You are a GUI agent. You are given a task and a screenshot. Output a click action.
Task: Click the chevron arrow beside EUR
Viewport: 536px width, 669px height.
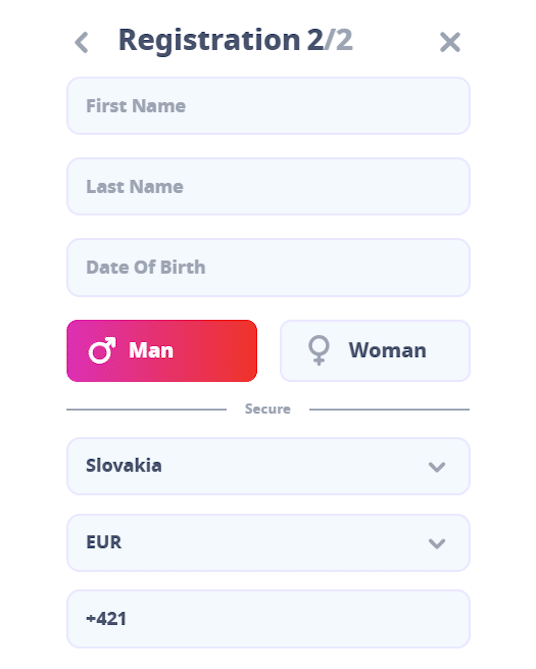(x=437, y=544)
